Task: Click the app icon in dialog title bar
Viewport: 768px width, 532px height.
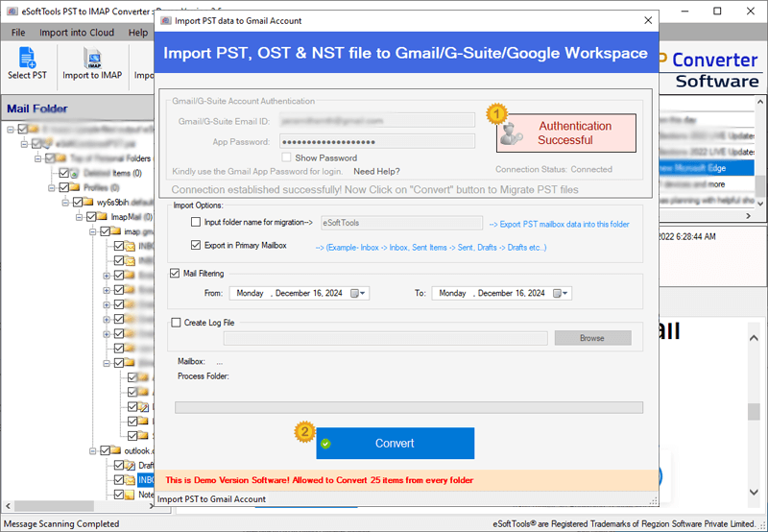Action: (x=166, y=20)
